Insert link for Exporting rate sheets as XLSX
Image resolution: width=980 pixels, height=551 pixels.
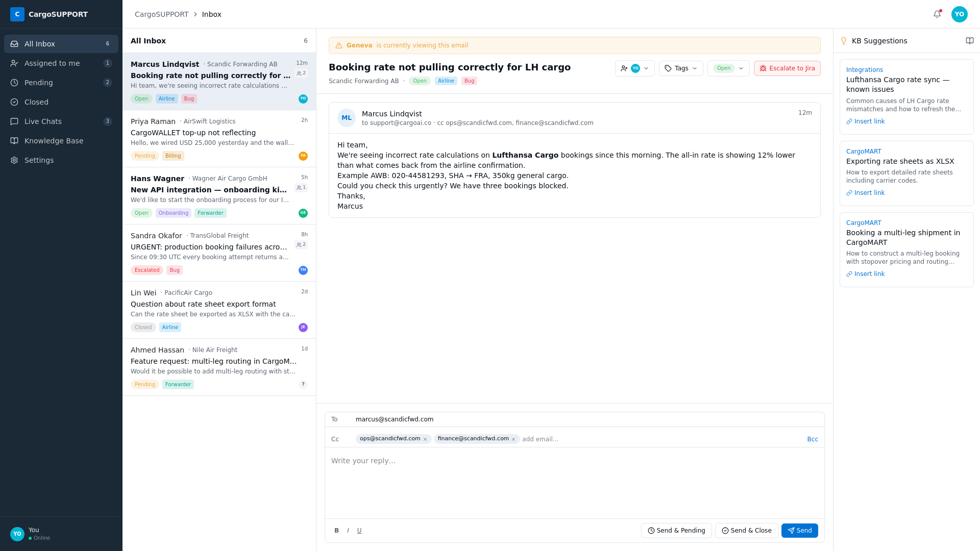pos(865,193)
